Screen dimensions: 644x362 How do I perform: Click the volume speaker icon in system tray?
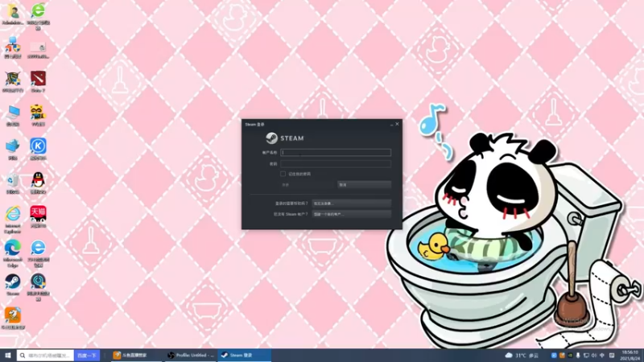pyautogui.click(x=594, y=356)
